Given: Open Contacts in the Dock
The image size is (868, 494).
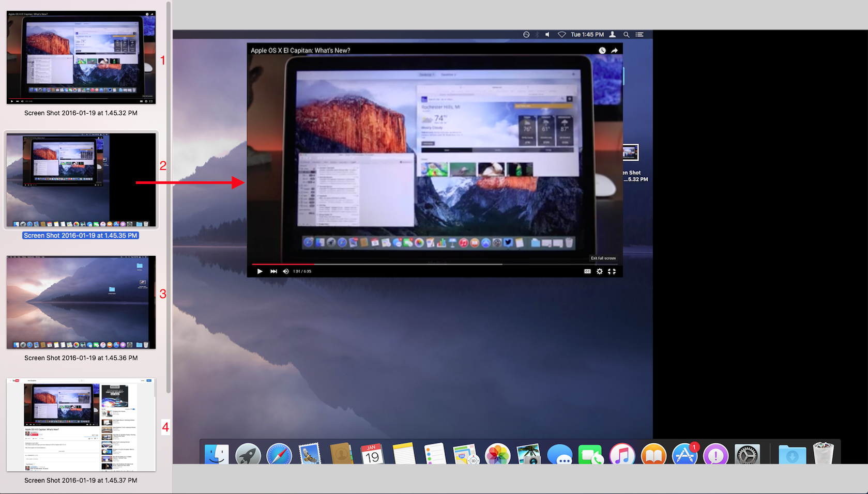Looking at the screenshot, I should 341,454.
